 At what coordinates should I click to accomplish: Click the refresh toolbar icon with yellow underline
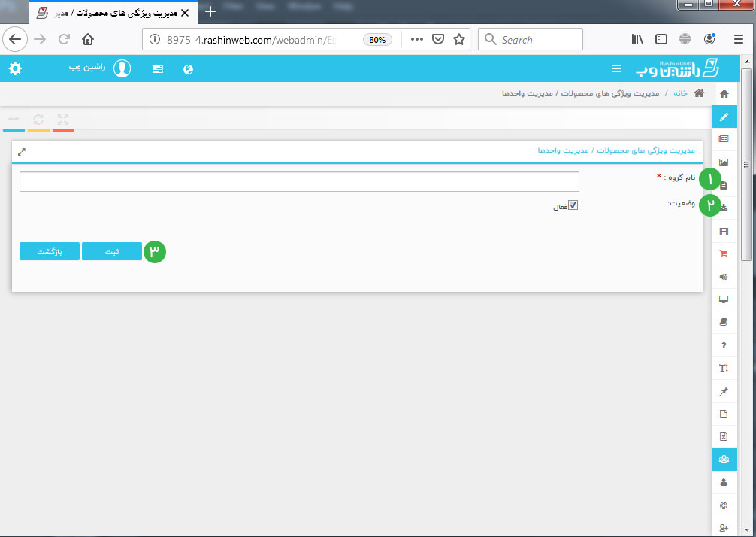pyautogui.click(x=38, y=119)
